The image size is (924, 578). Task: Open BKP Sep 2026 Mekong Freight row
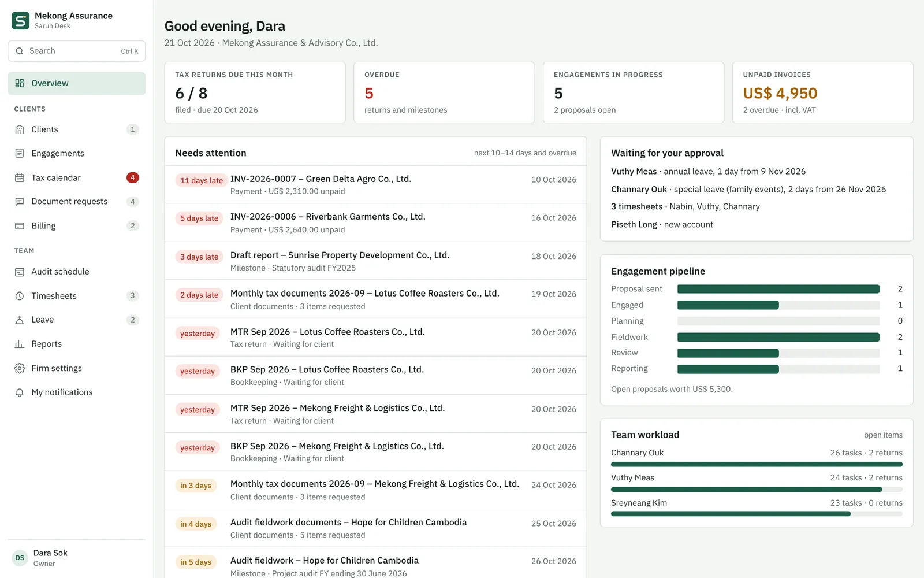tap(375, 452)
